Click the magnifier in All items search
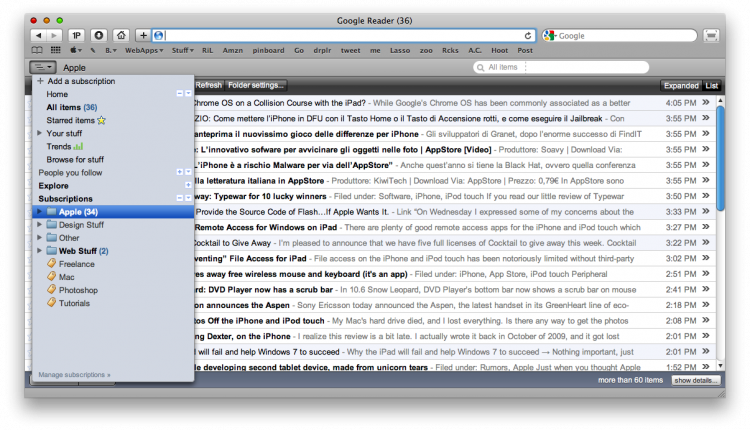Screen dimensions: 750x430 tap(481, 67)
